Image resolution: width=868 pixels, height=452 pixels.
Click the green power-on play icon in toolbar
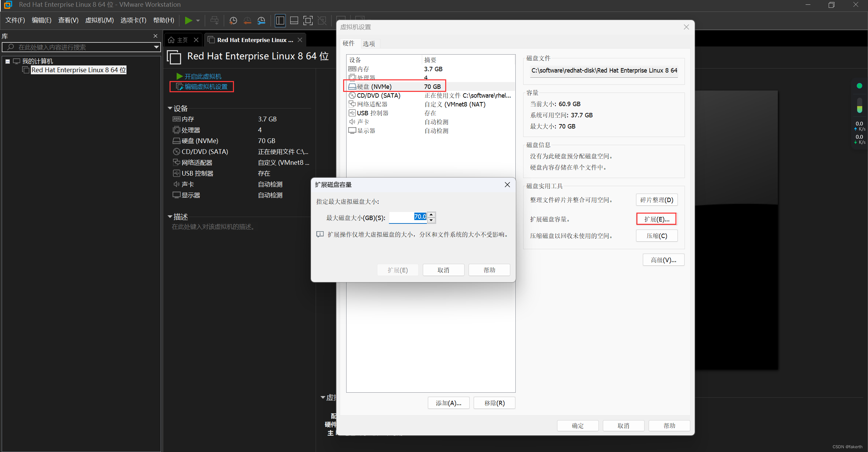pos(188,20)
